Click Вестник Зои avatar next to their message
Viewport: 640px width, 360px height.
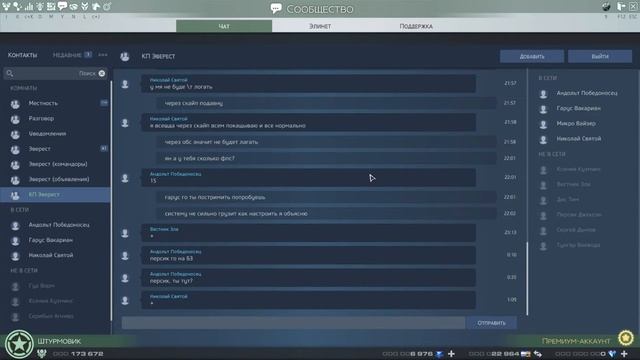point(125,233)
